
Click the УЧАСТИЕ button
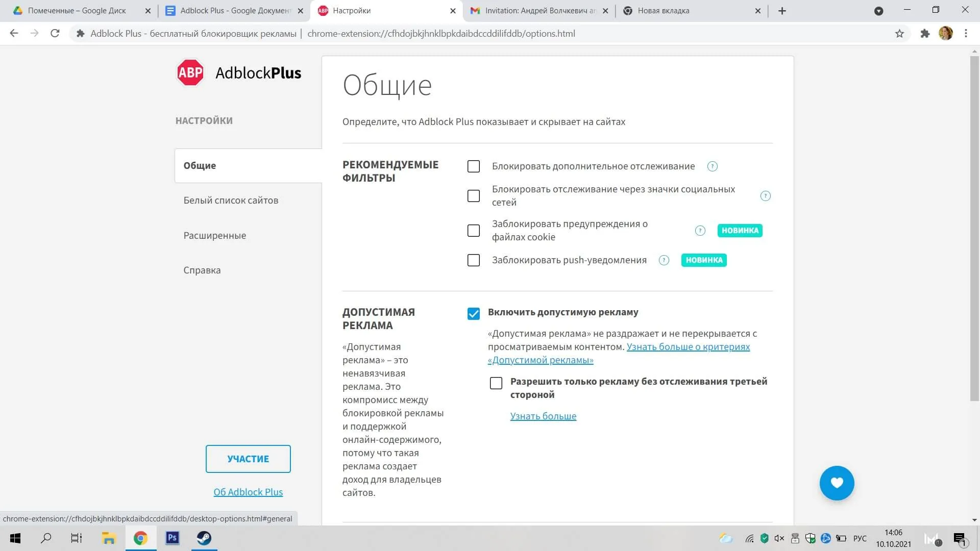248,459
